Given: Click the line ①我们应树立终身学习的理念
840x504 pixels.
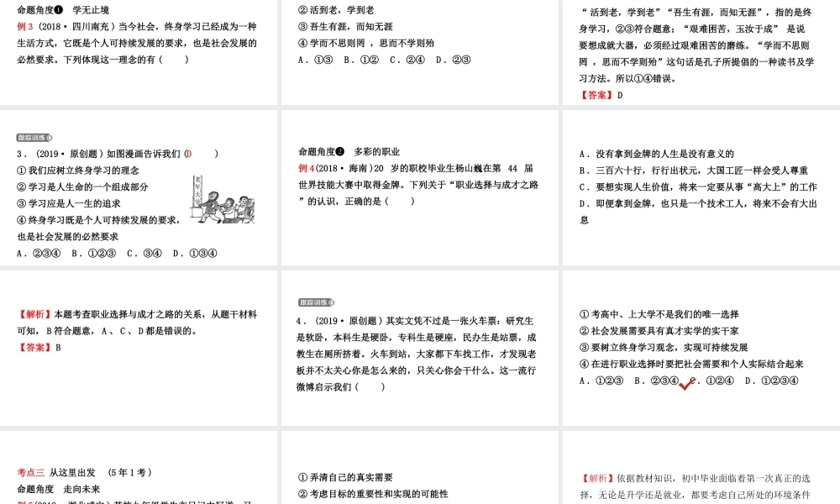Looking at the screenshot, I should (78, 171).
